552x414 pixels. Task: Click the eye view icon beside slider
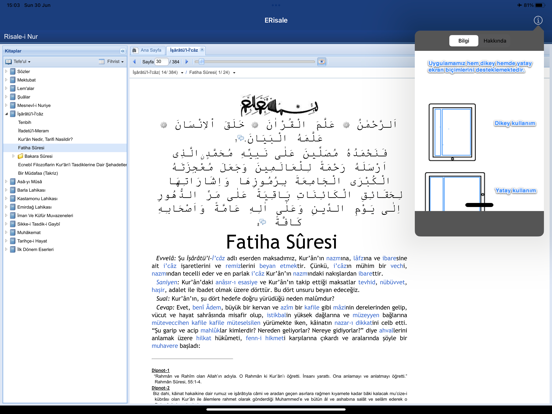[x=321, y=62]
